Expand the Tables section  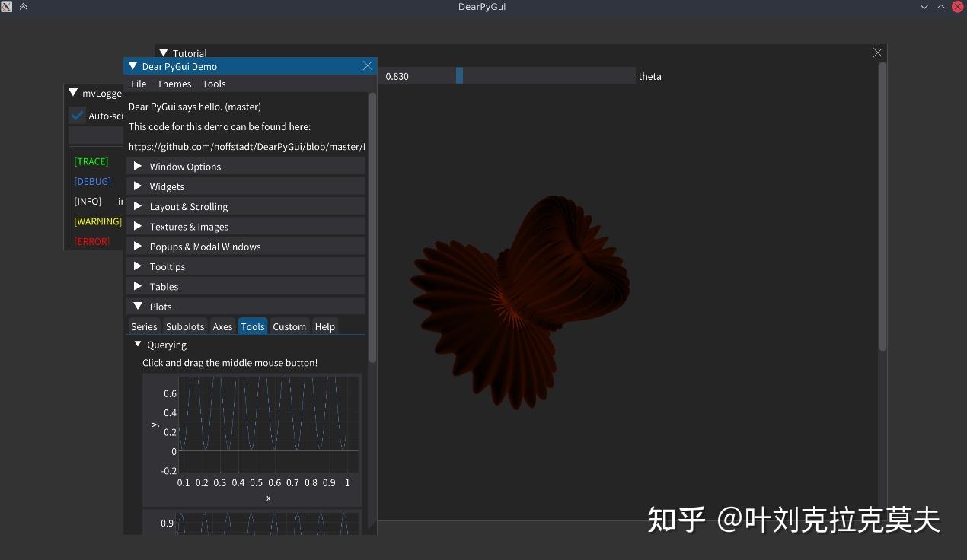coord(246,286)
